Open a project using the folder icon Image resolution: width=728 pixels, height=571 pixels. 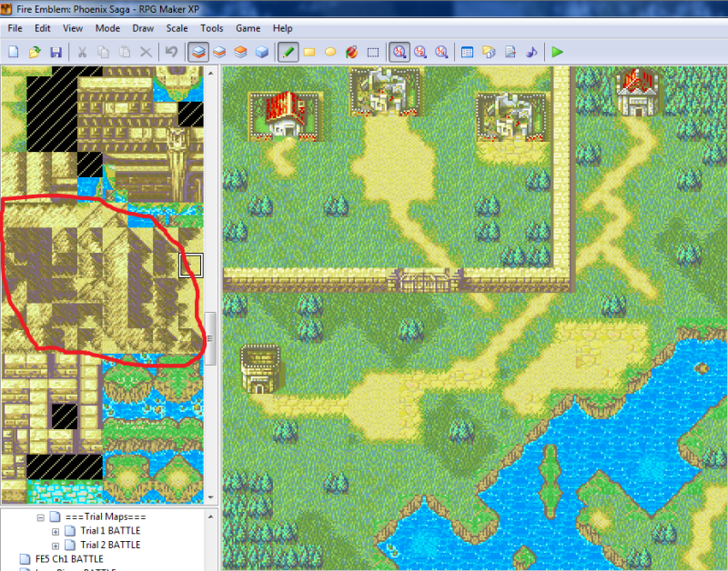pyautogui.click(x=35, y=52)
